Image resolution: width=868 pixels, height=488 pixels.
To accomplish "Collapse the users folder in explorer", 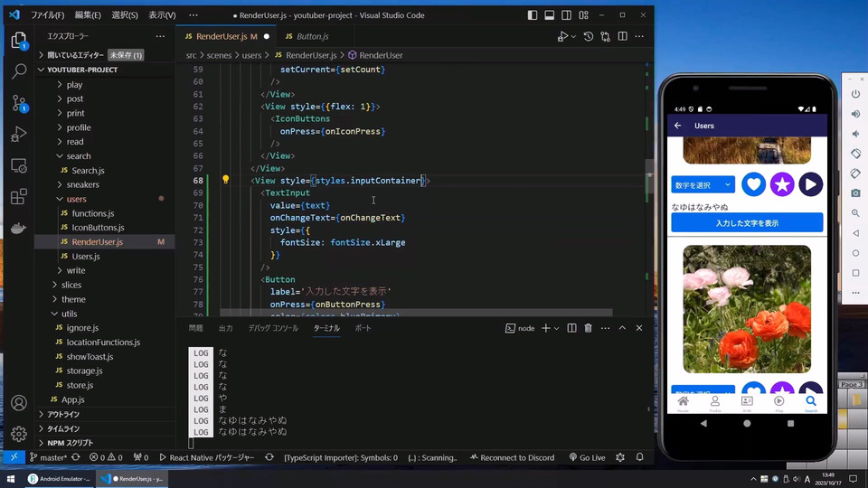I will pyautogui.click(x=76, y=199).
